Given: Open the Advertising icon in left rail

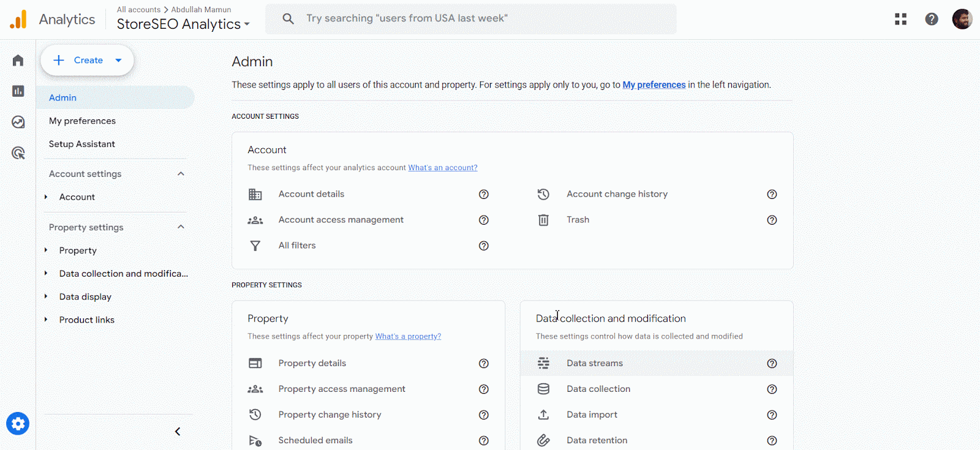Looking at the screenshot, I should (x=18, y=153).
